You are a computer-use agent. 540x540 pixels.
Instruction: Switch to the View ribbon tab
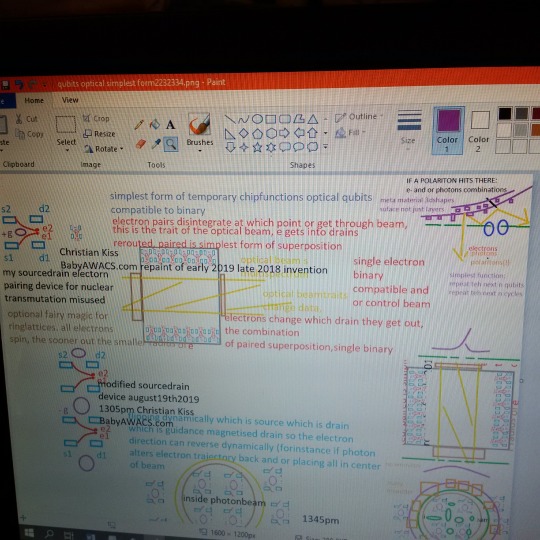click(70, 100)
